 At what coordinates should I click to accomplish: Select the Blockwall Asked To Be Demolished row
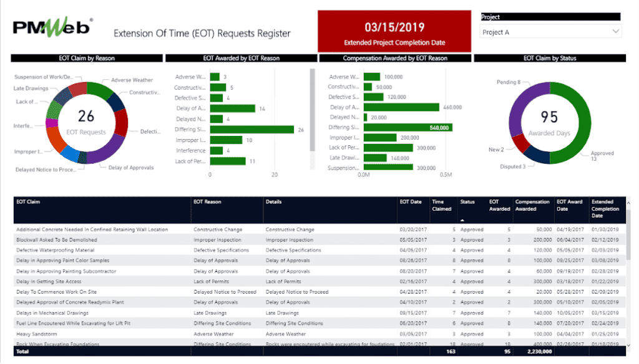tap(57, 240)
